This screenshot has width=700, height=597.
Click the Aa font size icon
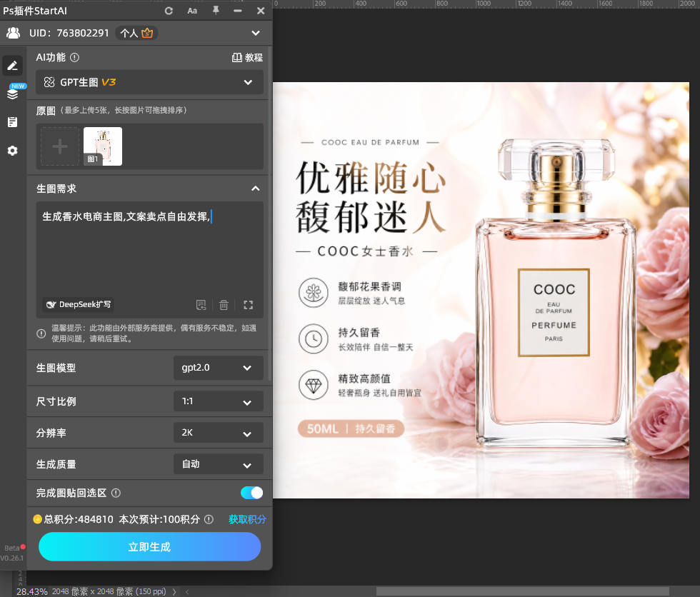192,11
